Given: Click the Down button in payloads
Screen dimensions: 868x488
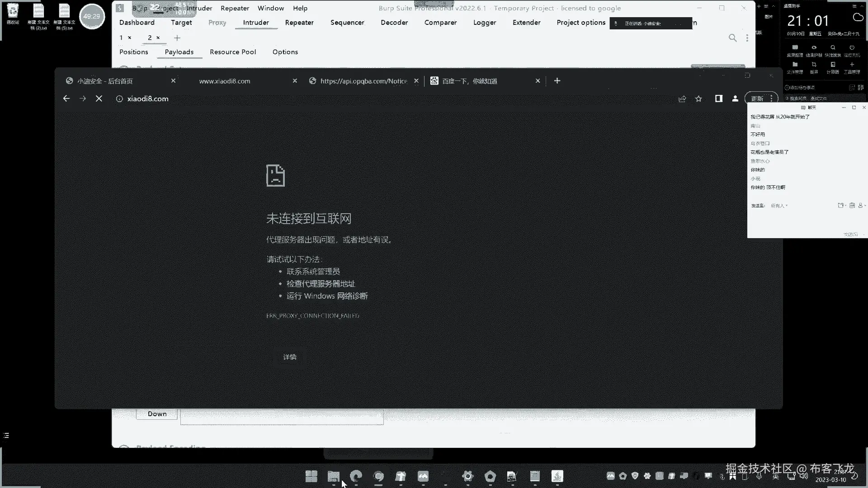Looking at the screenshot, I should coord(157,414).
